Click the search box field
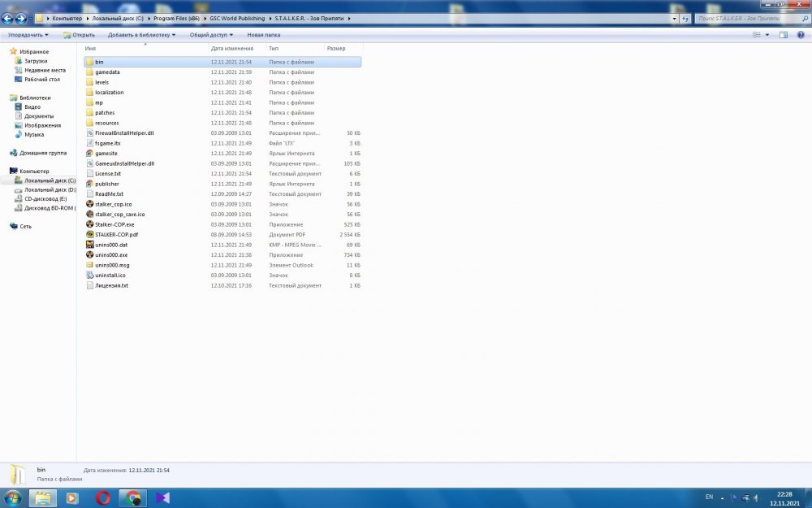The height and width of the screenshot is (508, 812). (753, 19)
